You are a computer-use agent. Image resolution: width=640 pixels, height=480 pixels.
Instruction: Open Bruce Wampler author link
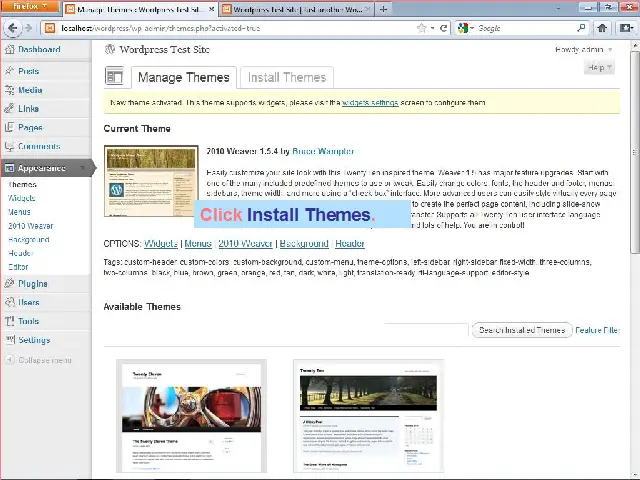323,151
